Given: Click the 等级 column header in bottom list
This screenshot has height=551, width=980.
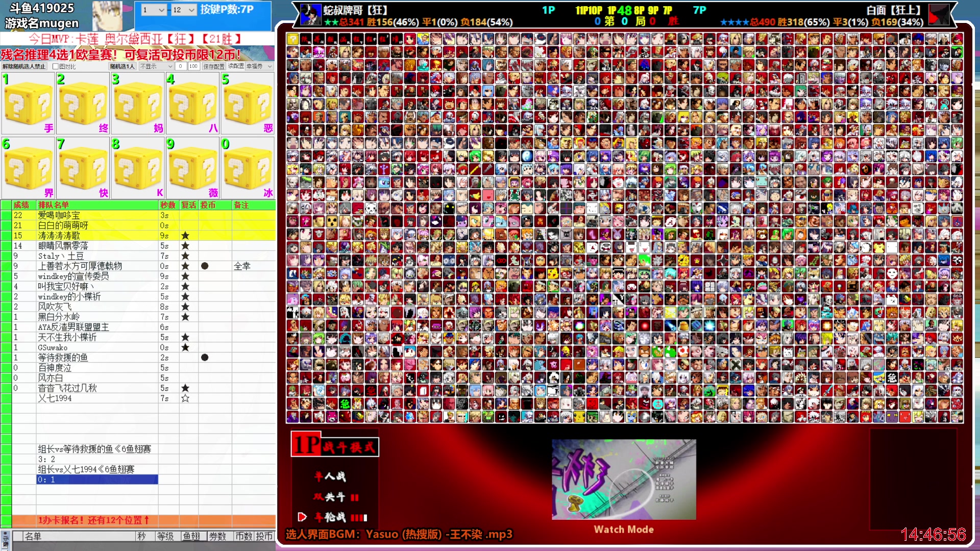Looking at the screenshot, I should tap(165, 536).
